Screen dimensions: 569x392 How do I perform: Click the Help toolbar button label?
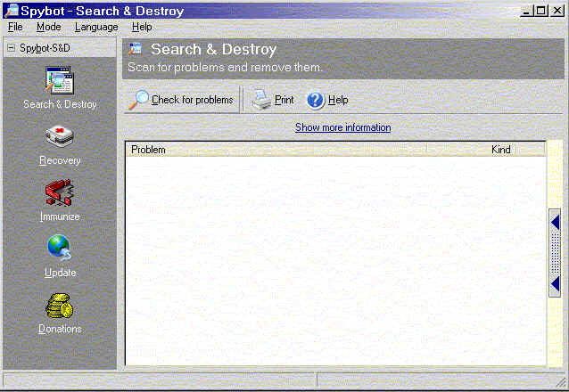coord(338,100)
